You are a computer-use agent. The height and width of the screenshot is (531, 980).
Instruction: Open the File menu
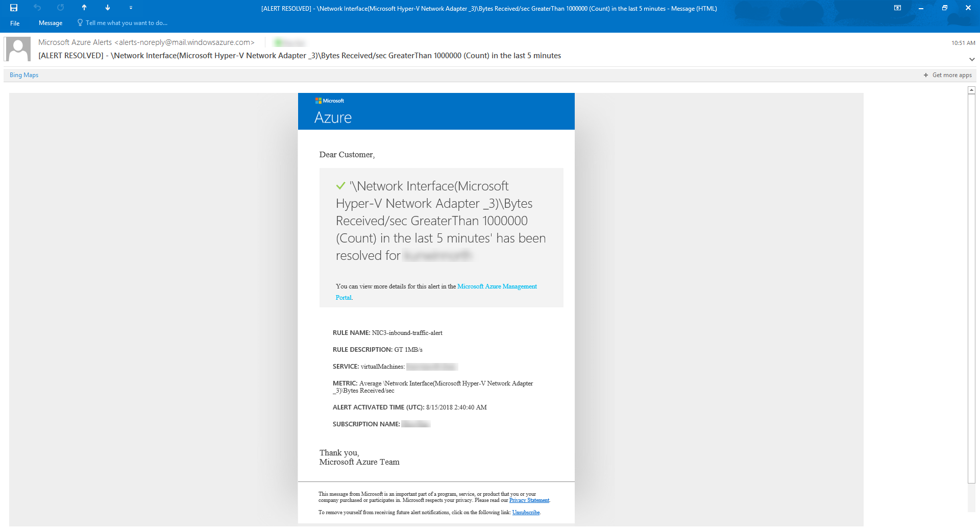(15, 23)
